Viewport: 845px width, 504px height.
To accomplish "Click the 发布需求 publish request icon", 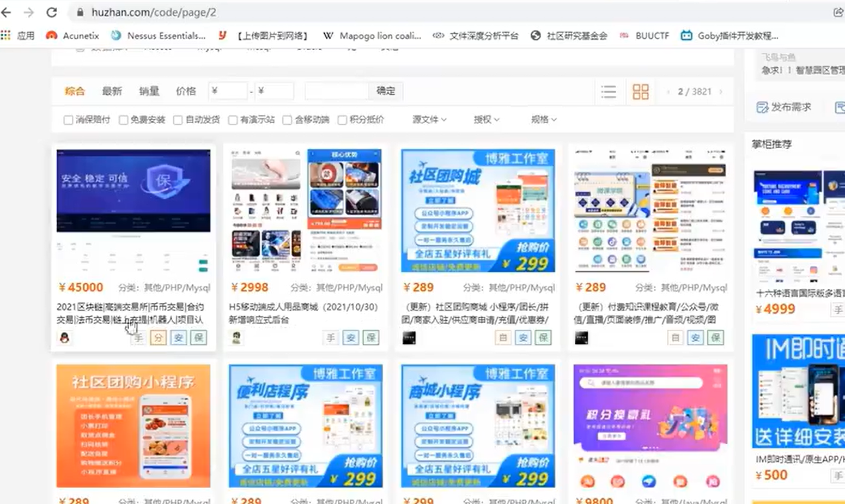I will [762, 107].
